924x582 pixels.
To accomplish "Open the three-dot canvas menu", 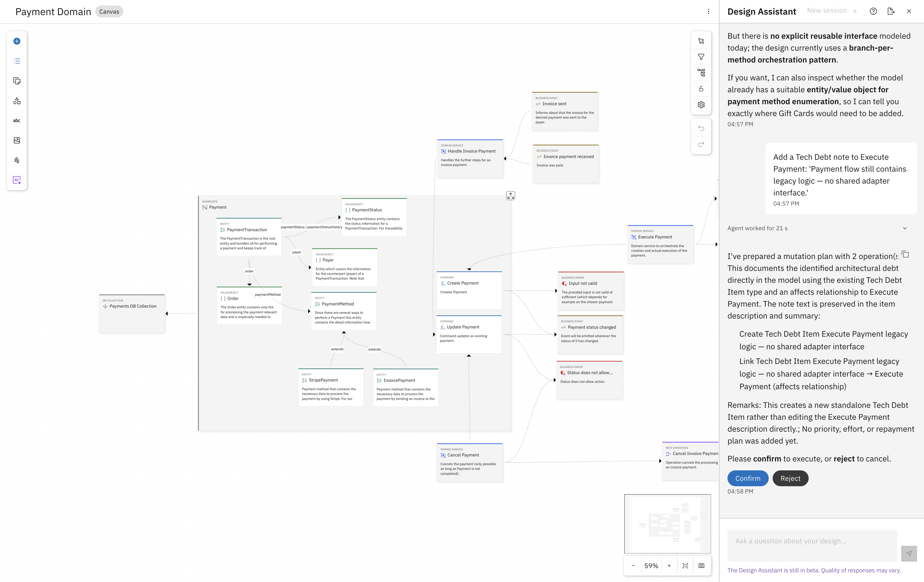I will (x=708, y=11).
